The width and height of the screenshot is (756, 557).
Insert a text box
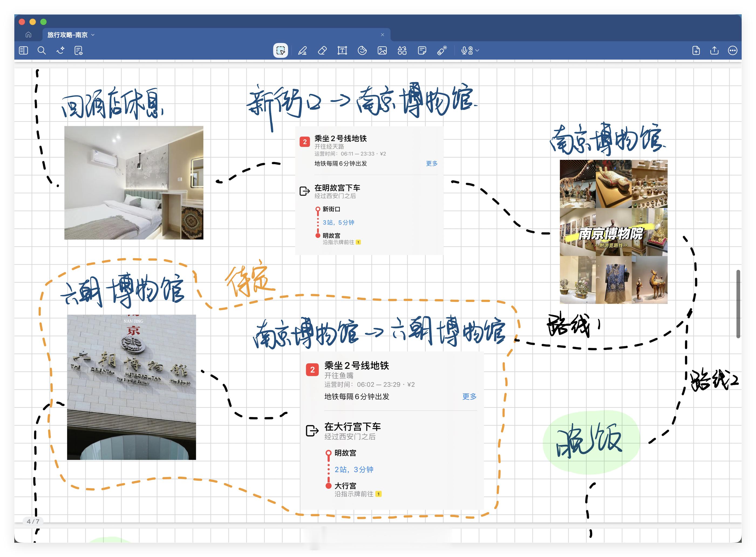click(x=342, y=51)
